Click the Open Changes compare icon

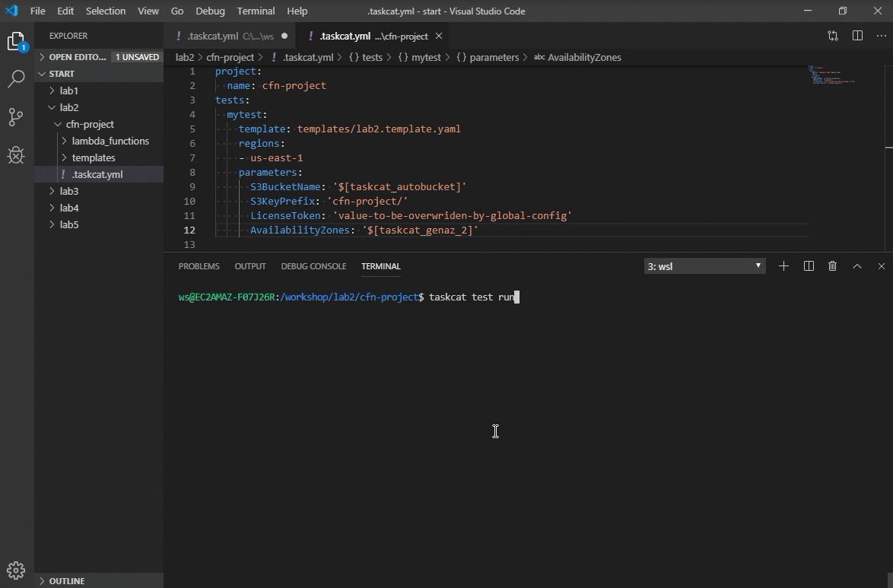[833, 36]
